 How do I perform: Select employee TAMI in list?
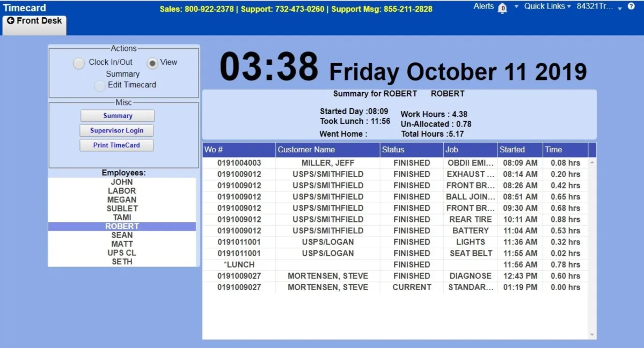coord(122,217)
